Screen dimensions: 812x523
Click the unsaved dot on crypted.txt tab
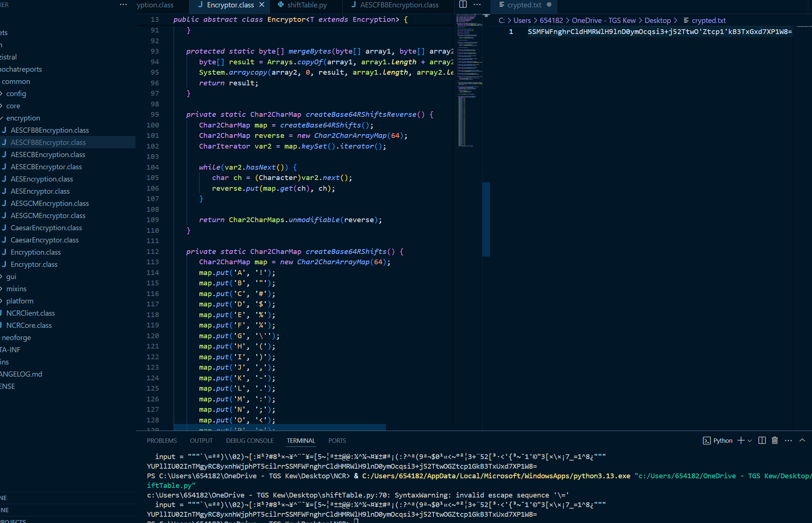pos(549,5)
